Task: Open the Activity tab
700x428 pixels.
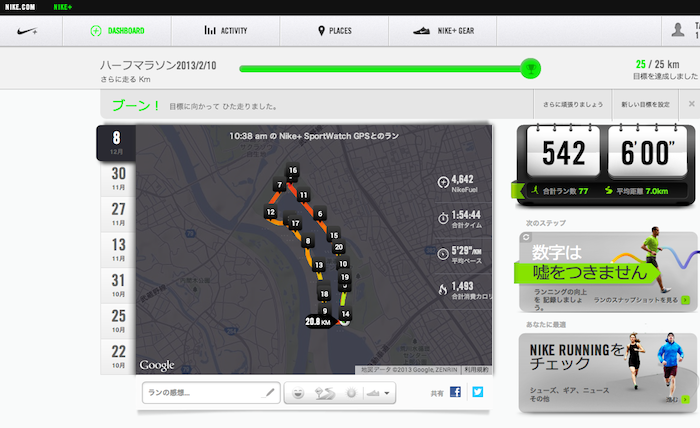Action: point(225,31)
